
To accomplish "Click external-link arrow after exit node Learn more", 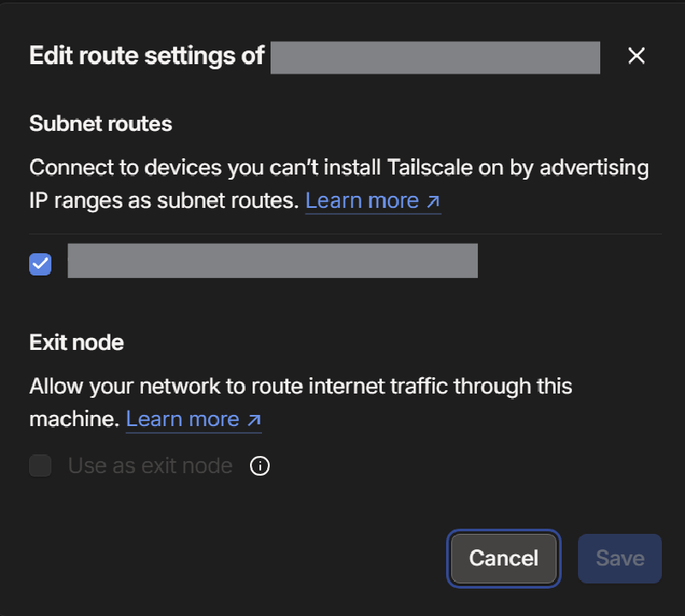I will click(253, 419).
